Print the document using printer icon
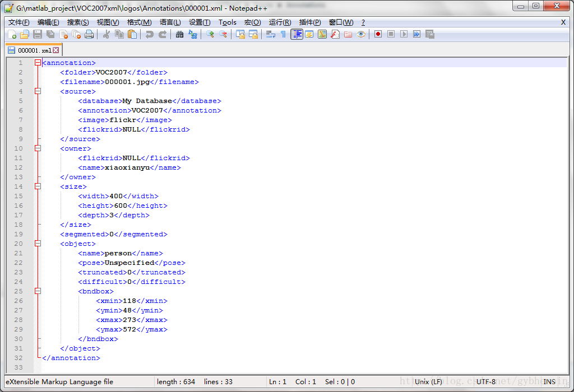Image resolution: width=574 pixels, height=392 pixels. pyautogui.click(x=89, y=34)
